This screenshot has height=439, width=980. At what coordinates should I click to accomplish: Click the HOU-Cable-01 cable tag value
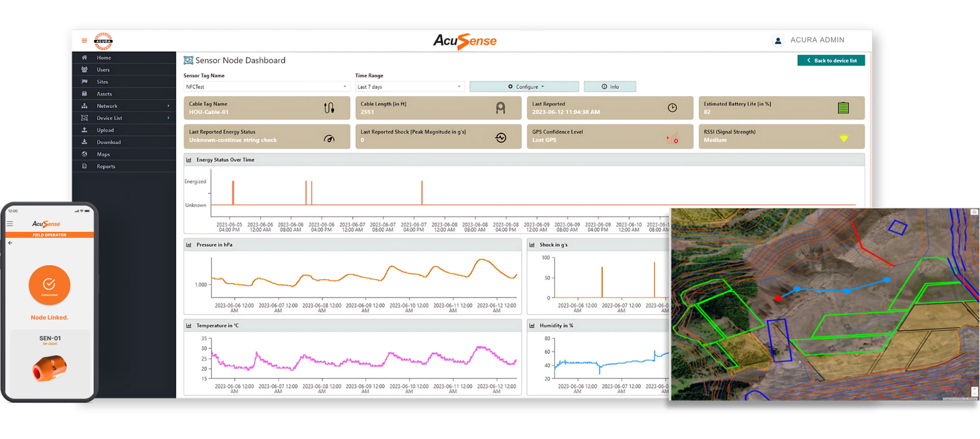(209, 112)
